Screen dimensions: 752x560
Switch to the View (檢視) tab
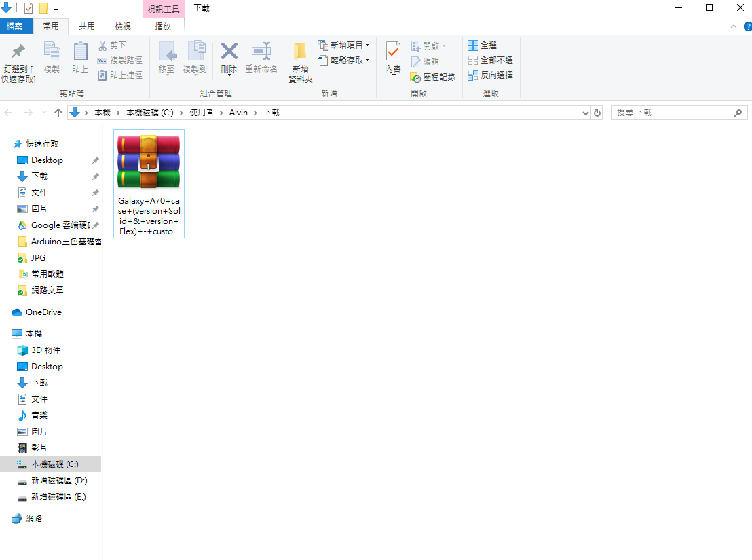click(x=123, y=26)
